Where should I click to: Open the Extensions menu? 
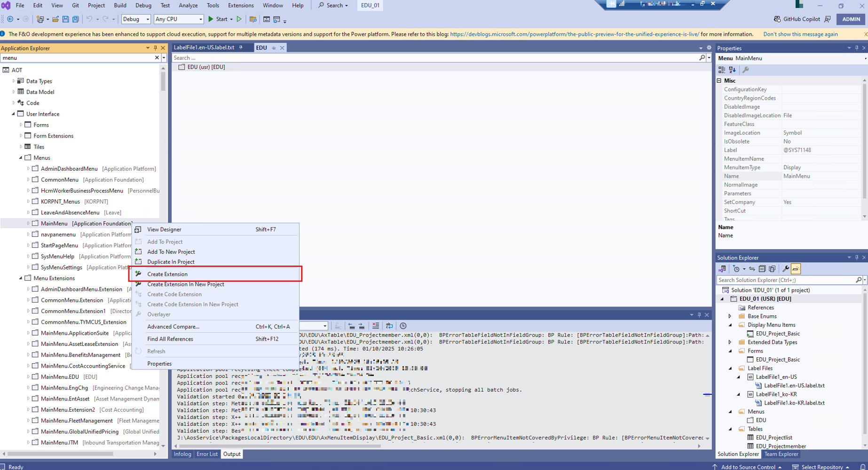coord(241,5)
